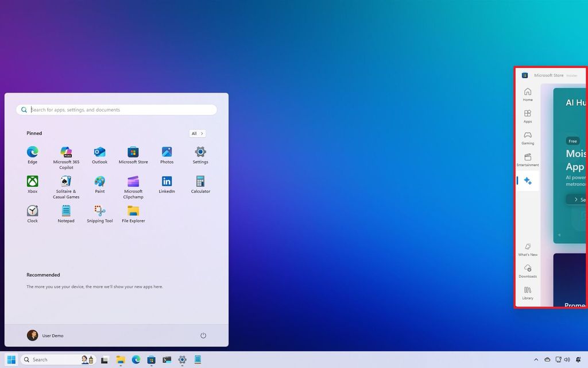Image resolution: width=588 pixels, height=368 pixels.
Task: Open Downloads in the Store sidebar
Action: [528, 270]
